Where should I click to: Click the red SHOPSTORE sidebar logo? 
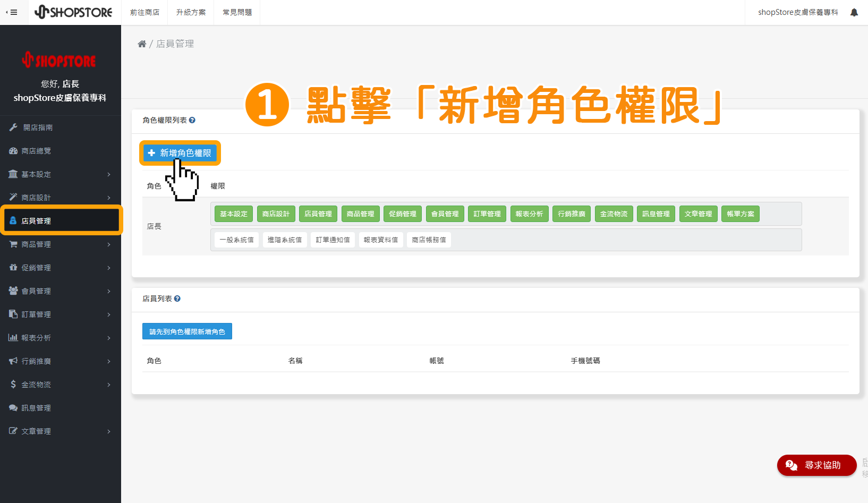tap(59, 60)
